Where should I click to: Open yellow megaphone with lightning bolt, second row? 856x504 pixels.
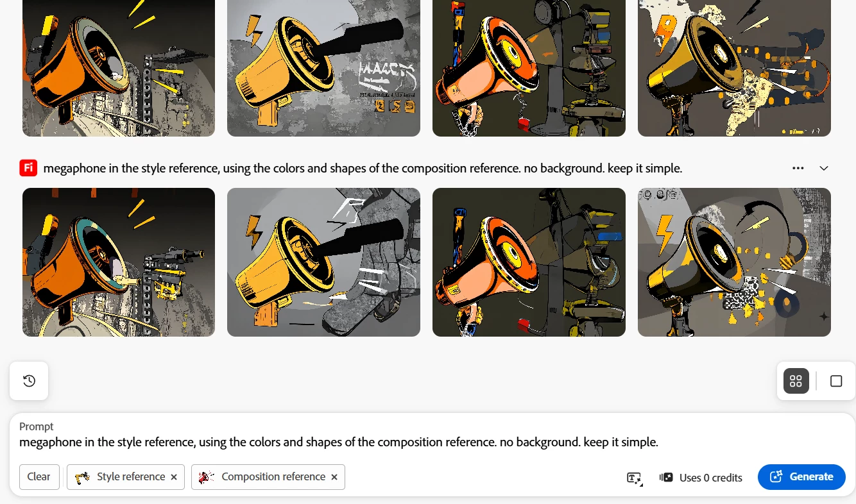tap(323, 262)
